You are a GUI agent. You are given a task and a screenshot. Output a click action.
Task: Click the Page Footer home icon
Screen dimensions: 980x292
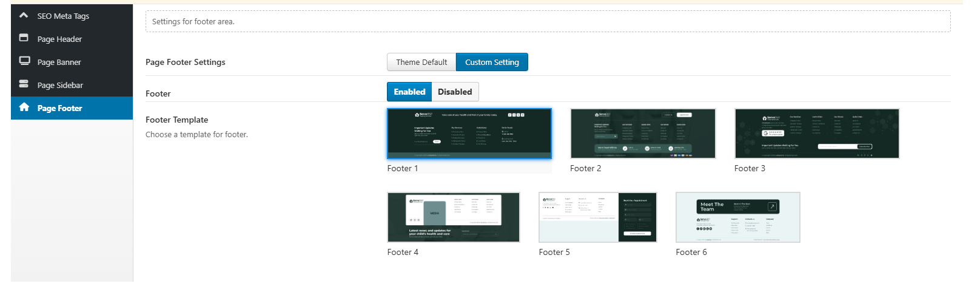tap(24, 107)
